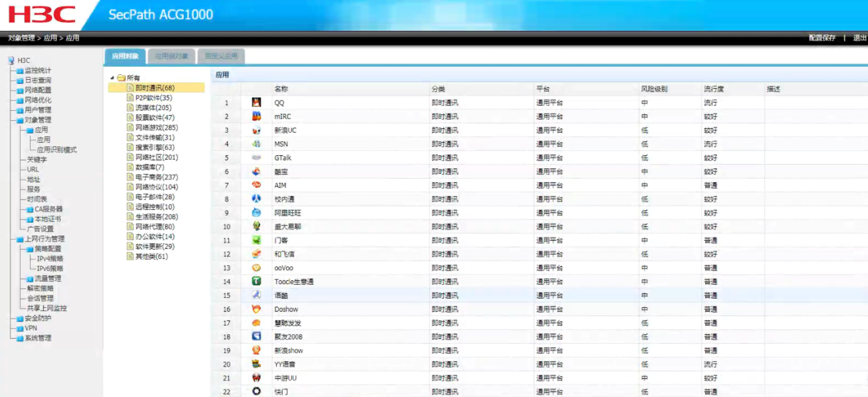Select the 电子商务(237) category
Screen dimensions: 868x397
156,177
